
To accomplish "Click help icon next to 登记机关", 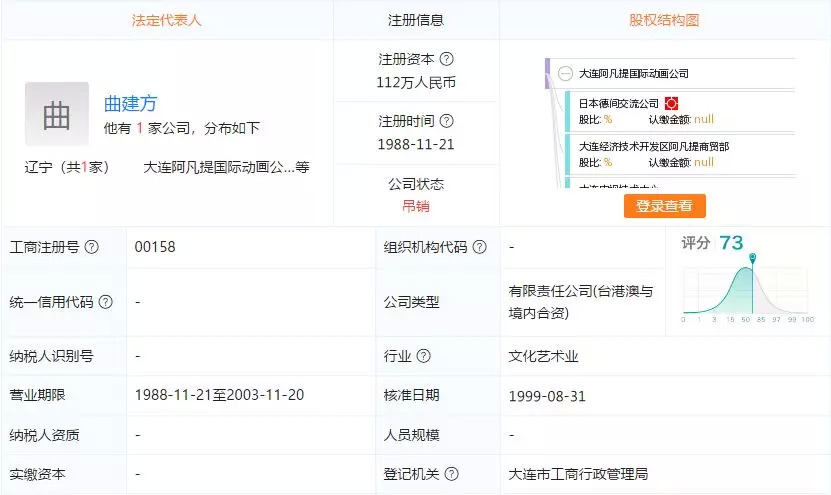I will (x=452, y=474).
